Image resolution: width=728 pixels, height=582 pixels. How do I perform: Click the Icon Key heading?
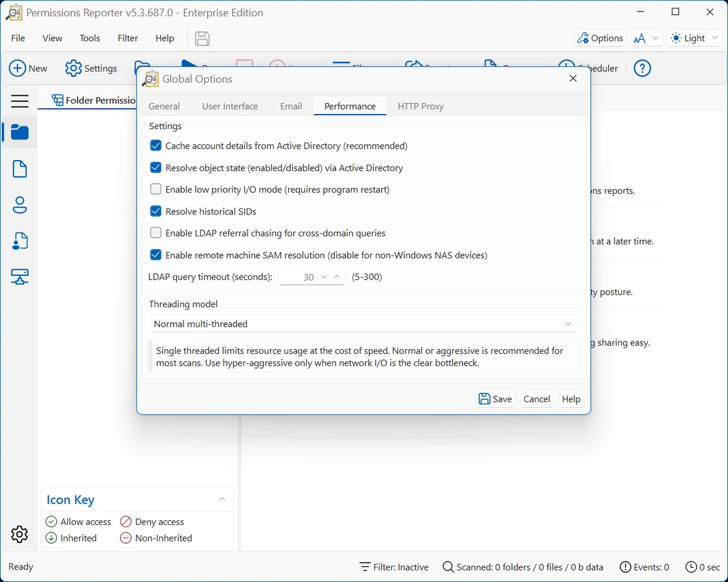70,500
